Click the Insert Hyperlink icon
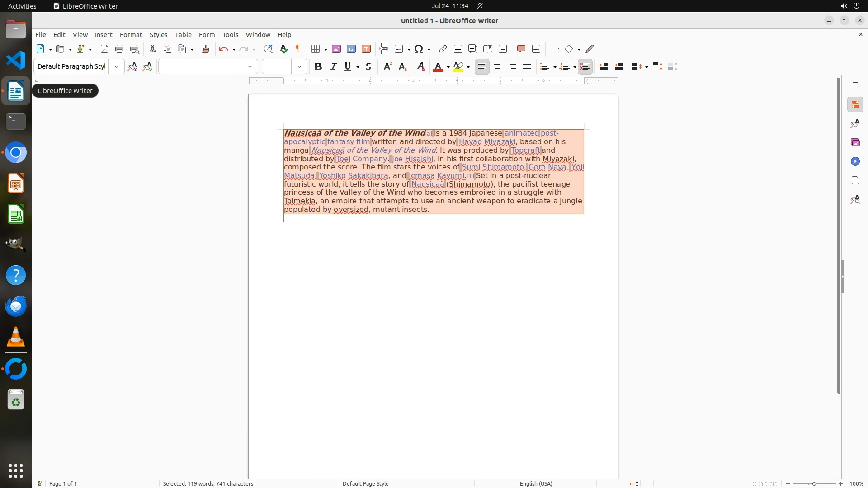This screenshot has width=868, height=488. [x=443, y=49]
